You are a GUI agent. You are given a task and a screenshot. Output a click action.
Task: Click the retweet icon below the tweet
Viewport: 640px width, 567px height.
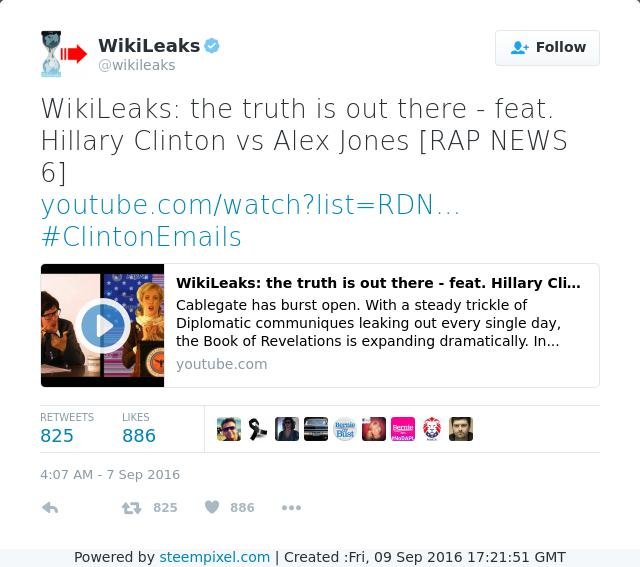point(131,508)
